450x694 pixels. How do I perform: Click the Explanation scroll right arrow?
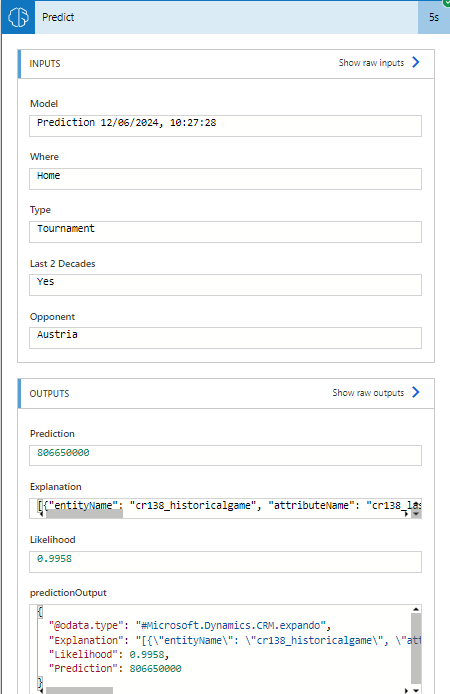click(406, 514)
